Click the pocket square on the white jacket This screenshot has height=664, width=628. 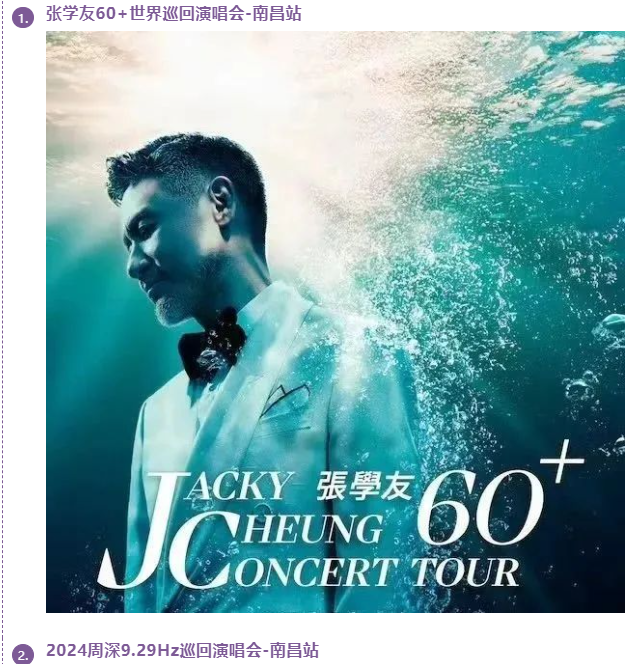coord(285,398)
